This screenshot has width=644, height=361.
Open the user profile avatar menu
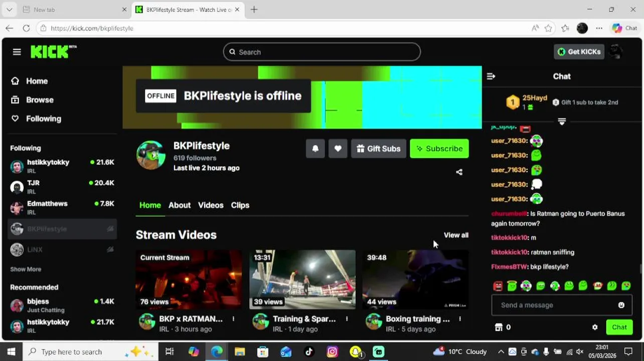(615, 52)
